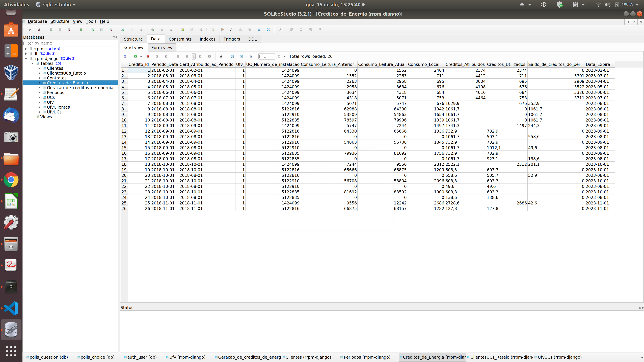Image resolution: width=644 pixels, height=362 pixels.
Task: Click the apply filter funnel icon
Action: pyautogui.click(x=279, y=56)
